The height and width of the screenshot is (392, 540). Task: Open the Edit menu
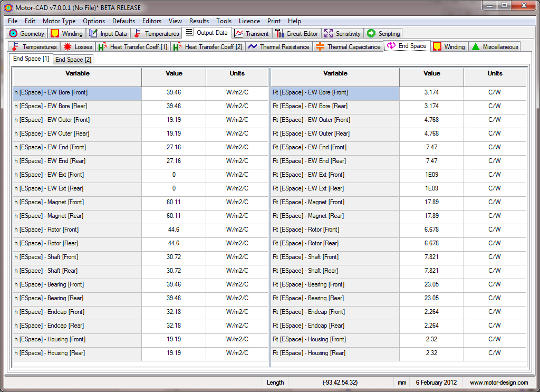pyautogui.click(x=30, y=21)
